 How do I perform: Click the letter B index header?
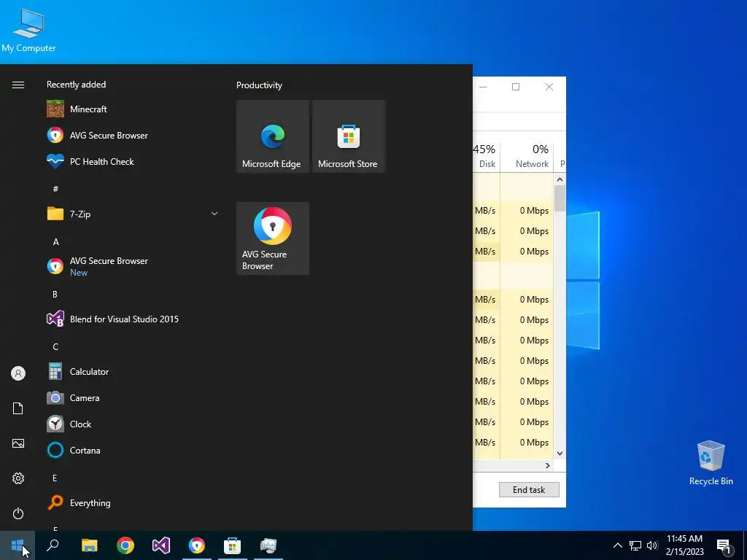point(55,295)
